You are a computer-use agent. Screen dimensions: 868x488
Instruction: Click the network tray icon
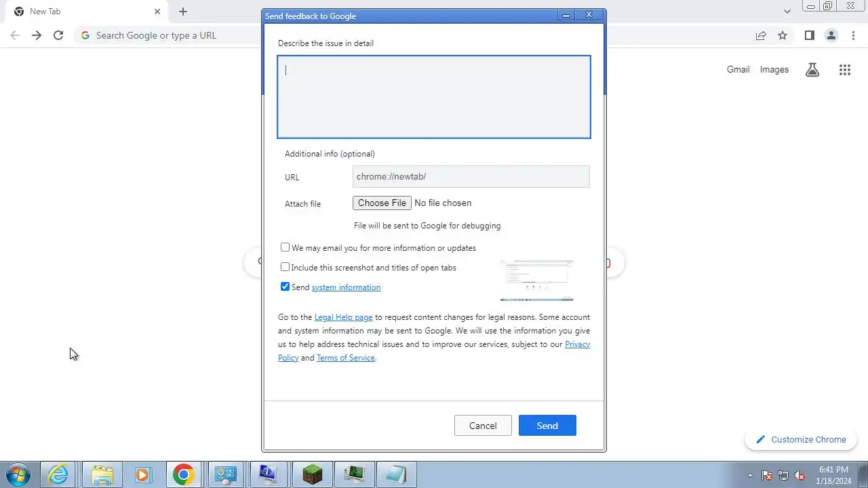pyautogui.click(x=783, y=475)
